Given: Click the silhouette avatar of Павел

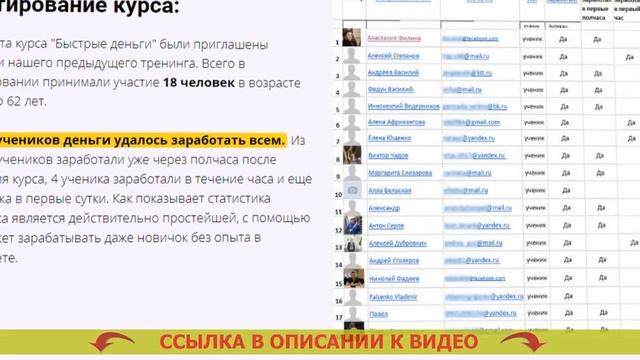Looking at the screenshot, I should (x=353, y=314).
